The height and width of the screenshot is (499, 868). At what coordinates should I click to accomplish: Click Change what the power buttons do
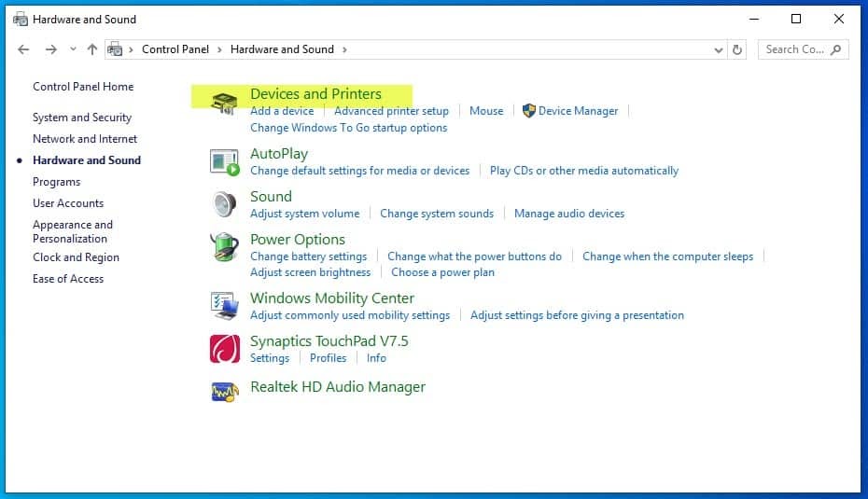(474, 256)
